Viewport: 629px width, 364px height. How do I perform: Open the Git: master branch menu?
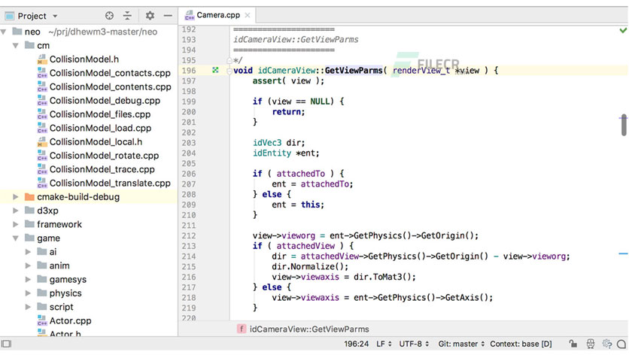point(461,344)
